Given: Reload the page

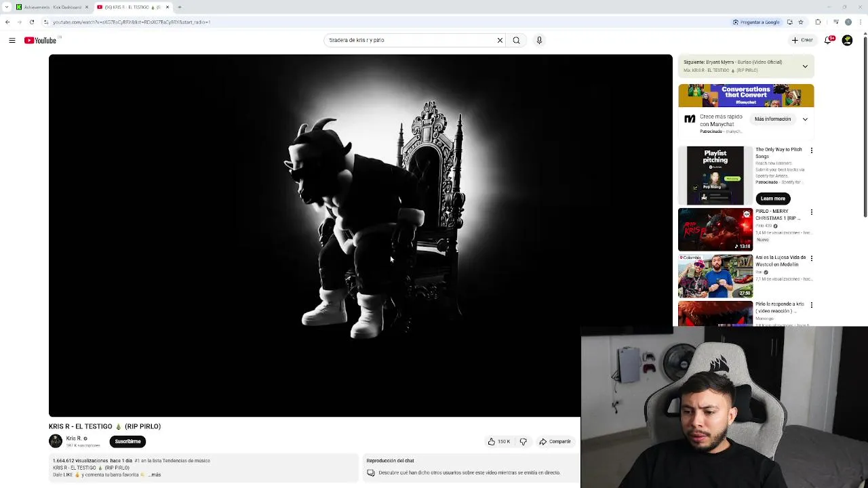Looking at the screenshot, I should tap(31, 22).
